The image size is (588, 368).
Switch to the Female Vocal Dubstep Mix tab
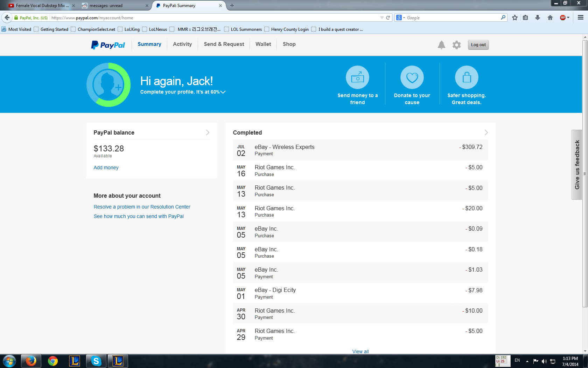tap(42, 6)
